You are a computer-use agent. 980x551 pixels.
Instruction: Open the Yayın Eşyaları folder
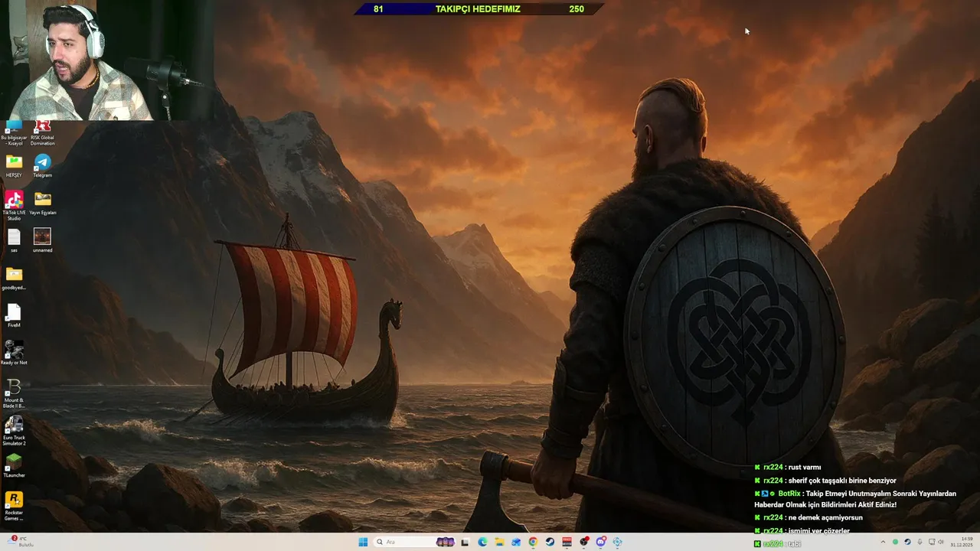click(42, 203)
